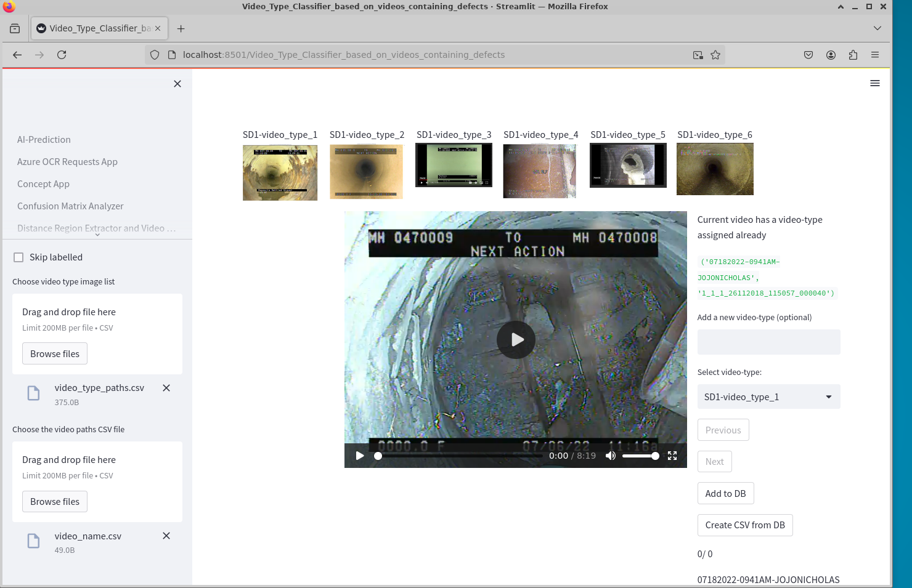Remove the video_name.csv file

tap(166, 536)
